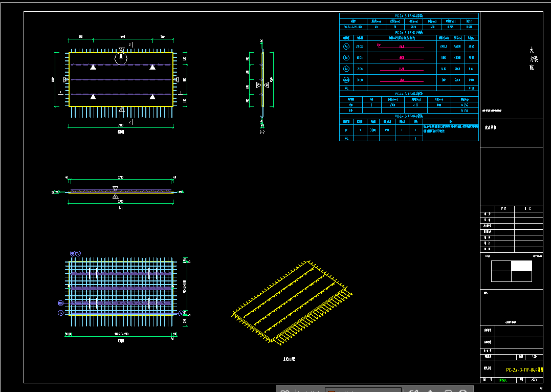Click the 1:25 scale value in title block
The width and height of the screenshot is (551, 392).
pos(535,357)
